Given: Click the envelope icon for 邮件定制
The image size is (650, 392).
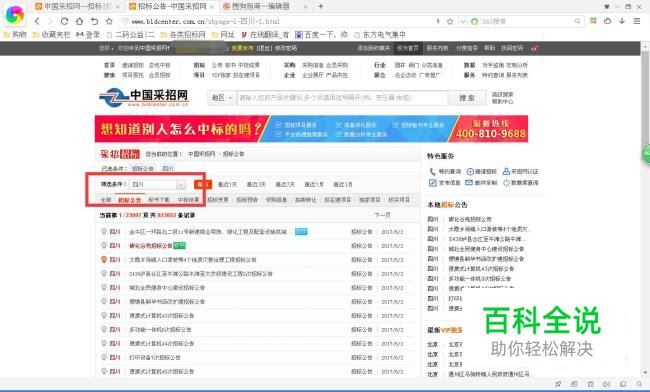Looking at the screenshot, I should coord(469,183).
